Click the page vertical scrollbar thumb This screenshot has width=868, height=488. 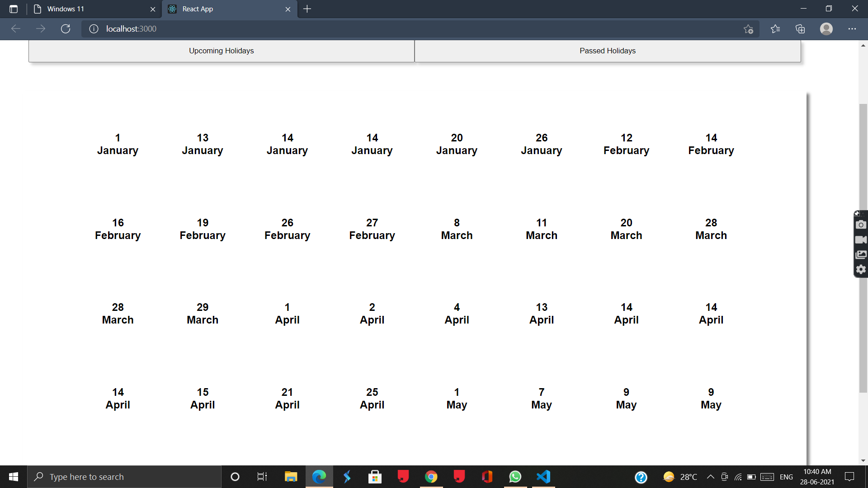click(863, 248)
